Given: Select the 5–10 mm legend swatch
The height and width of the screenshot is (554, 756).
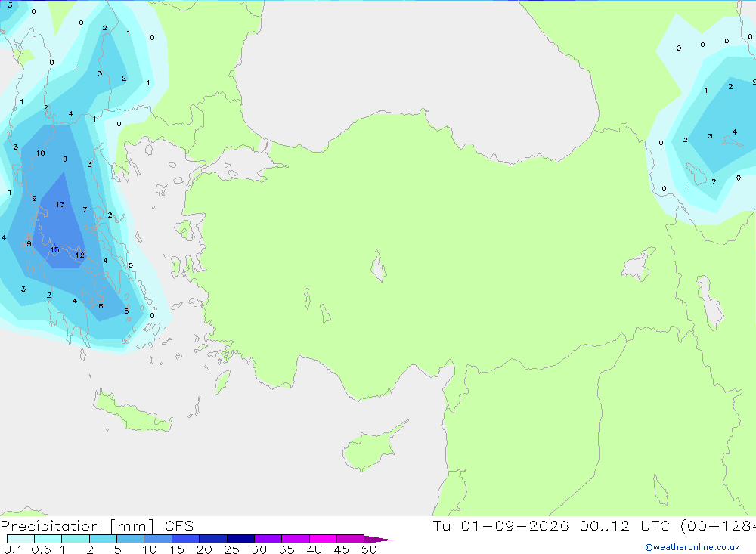Looking at the screenshot, I should [131, 539].
